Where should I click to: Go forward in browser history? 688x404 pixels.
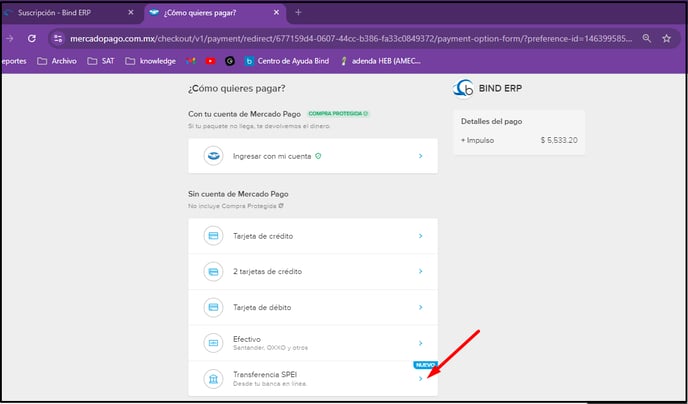click(x=9, y=39)
